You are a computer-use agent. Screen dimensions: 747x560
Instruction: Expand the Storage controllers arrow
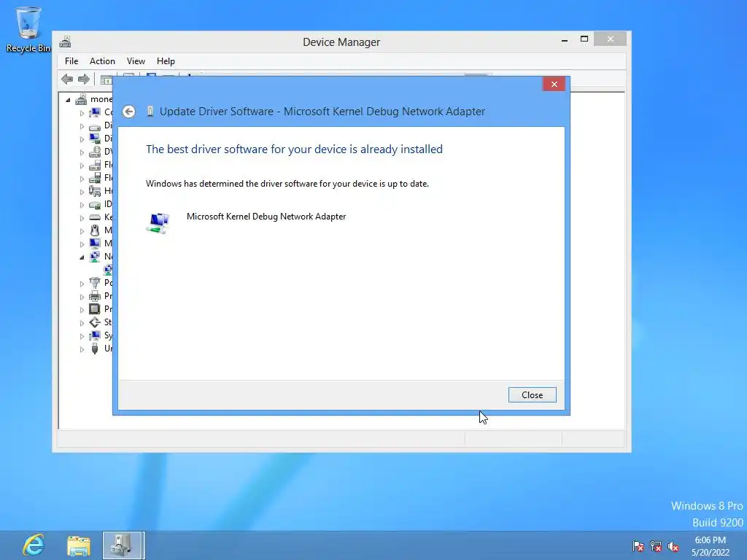(x=82, y=323)
